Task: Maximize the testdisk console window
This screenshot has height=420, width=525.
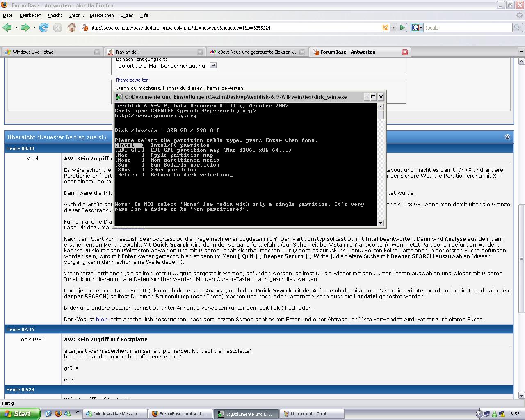Action: (373, 97)
